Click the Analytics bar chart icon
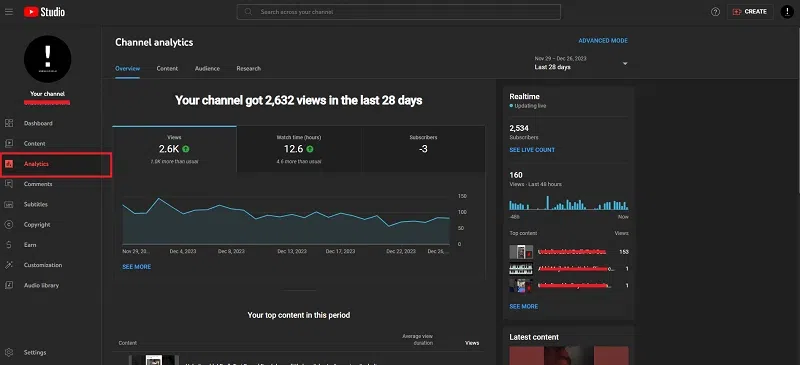800x365 pixels. (9, 164)
